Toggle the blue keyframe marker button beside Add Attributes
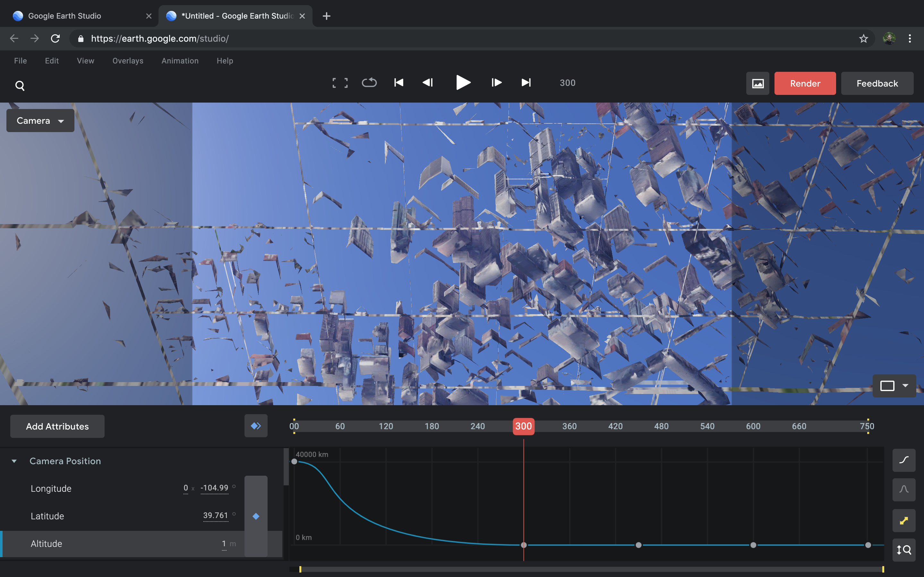 [x=256, y=426]
